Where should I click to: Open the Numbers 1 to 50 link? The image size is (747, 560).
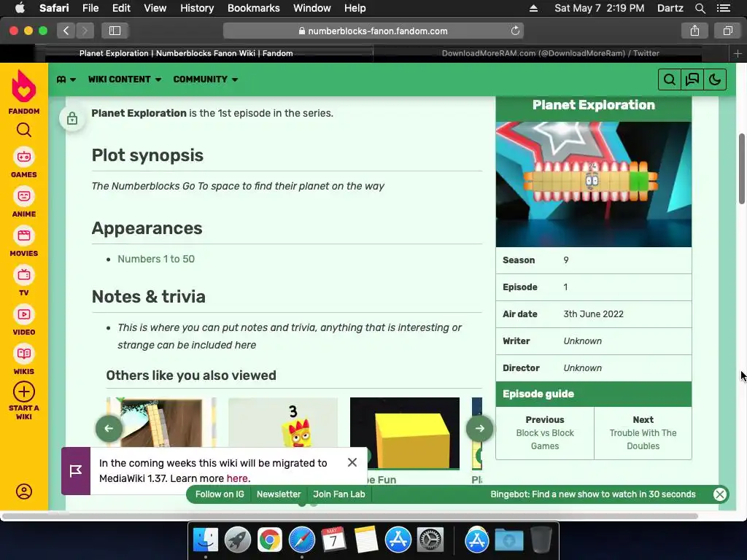click(x=156, y=259)
